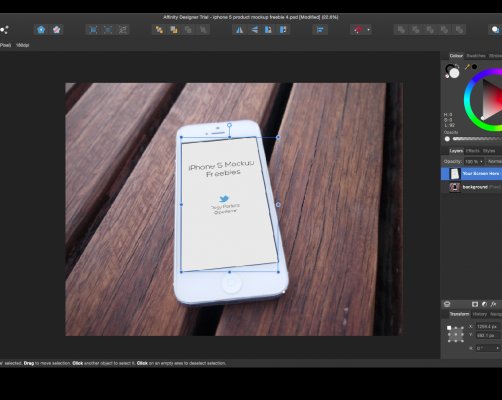
Task: Click the 168dpi text in context toolbar
Action: pyautogui.click(x=23, y=45)
